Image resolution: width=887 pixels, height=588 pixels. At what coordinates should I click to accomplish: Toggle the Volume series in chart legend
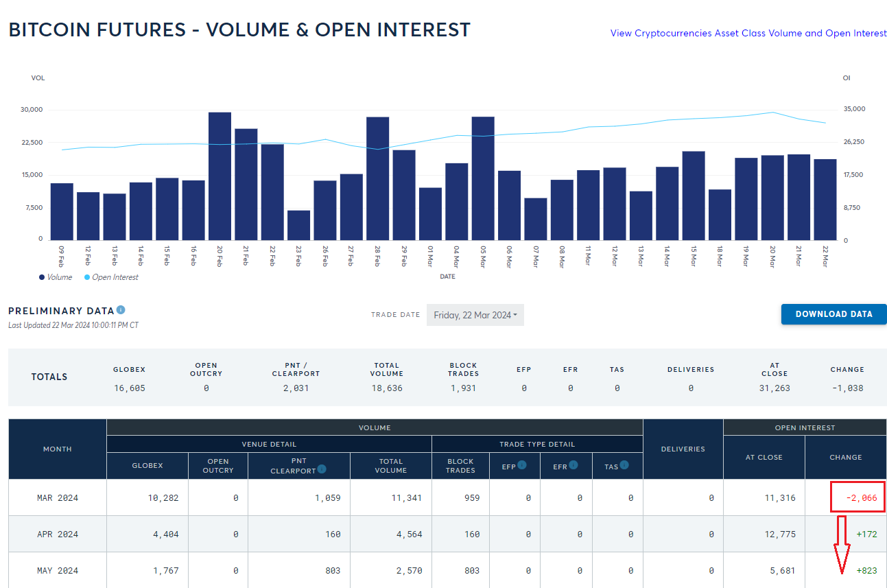[x=56, y=277]
